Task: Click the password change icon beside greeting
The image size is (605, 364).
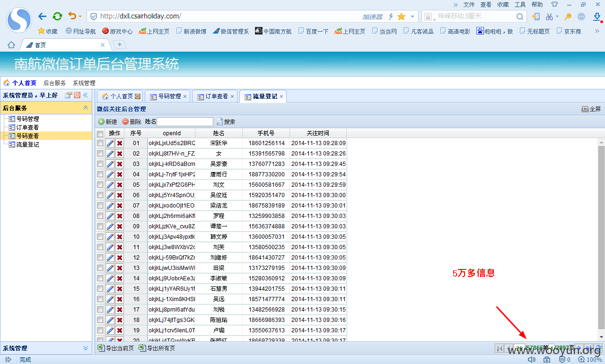Action: (x=69, y=95)
